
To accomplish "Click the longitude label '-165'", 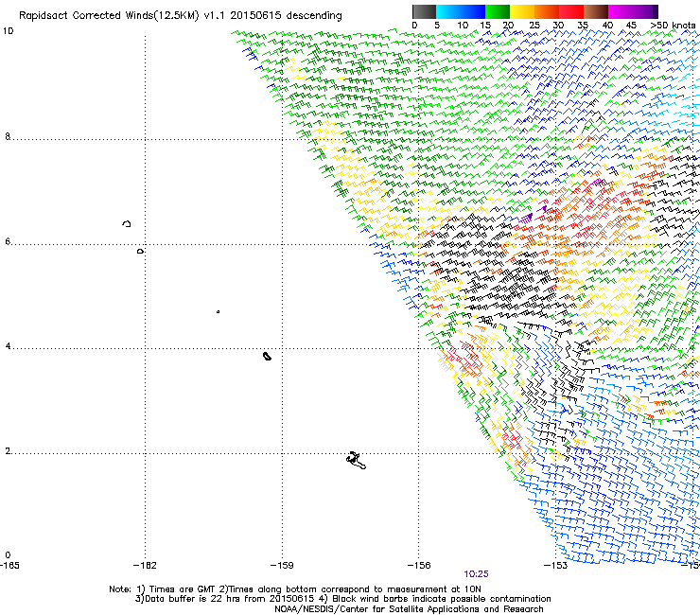I will 9,566.
